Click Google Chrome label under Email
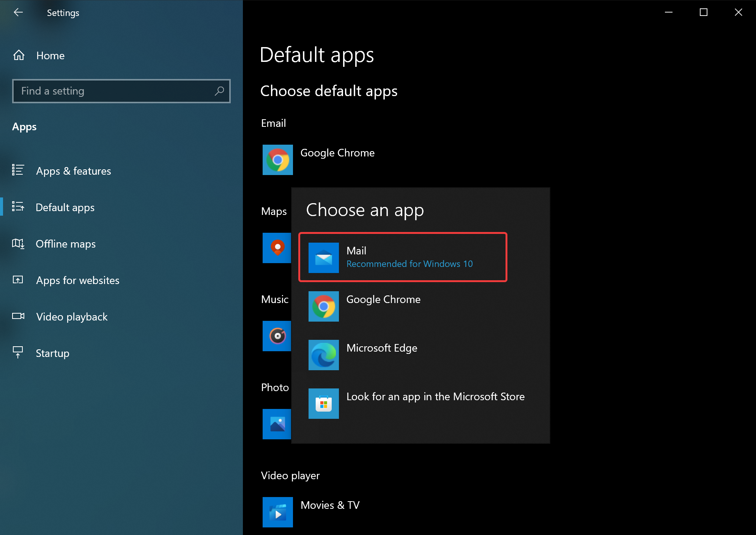Image resolution: width=756 pixels, height=535 pixels. [x=337, y=153]
